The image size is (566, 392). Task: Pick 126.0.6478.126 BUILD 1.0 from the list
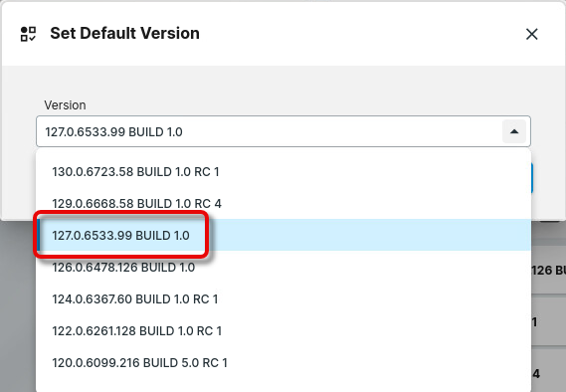[283, 267]
